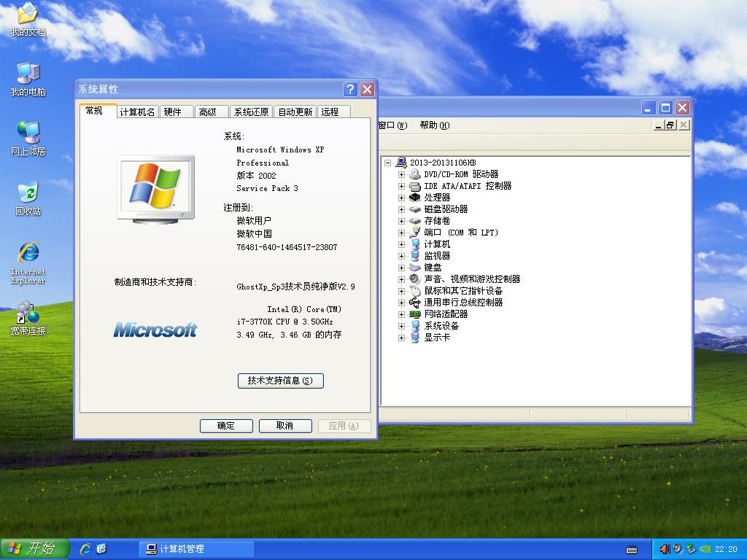Select the 我的电脑 desktop icon

tap(28, 79)
